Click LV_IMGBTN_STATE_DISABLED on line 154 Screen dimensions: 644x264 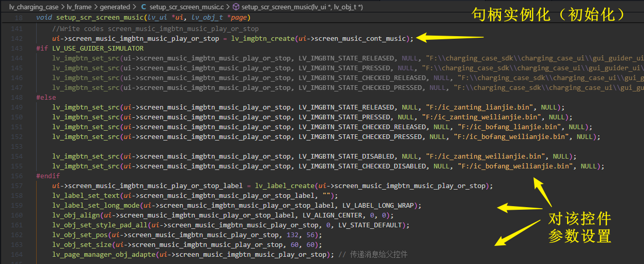click(x=347, y=156)
